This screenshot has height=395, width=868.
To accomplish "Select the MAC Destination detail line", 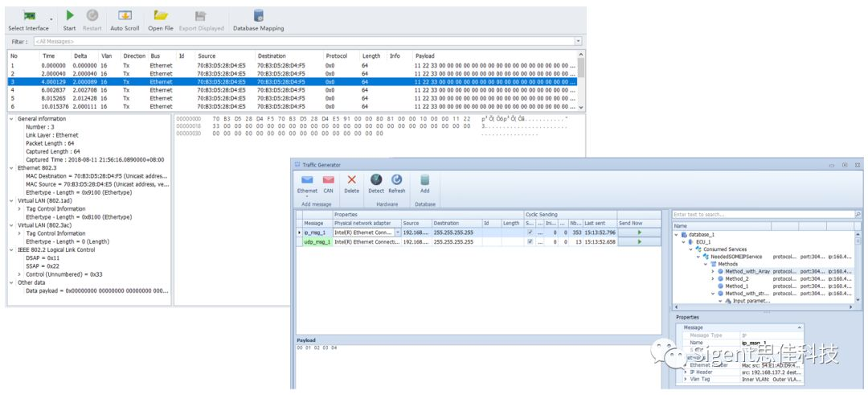I will pyautogui.click(x=96, y=176).
